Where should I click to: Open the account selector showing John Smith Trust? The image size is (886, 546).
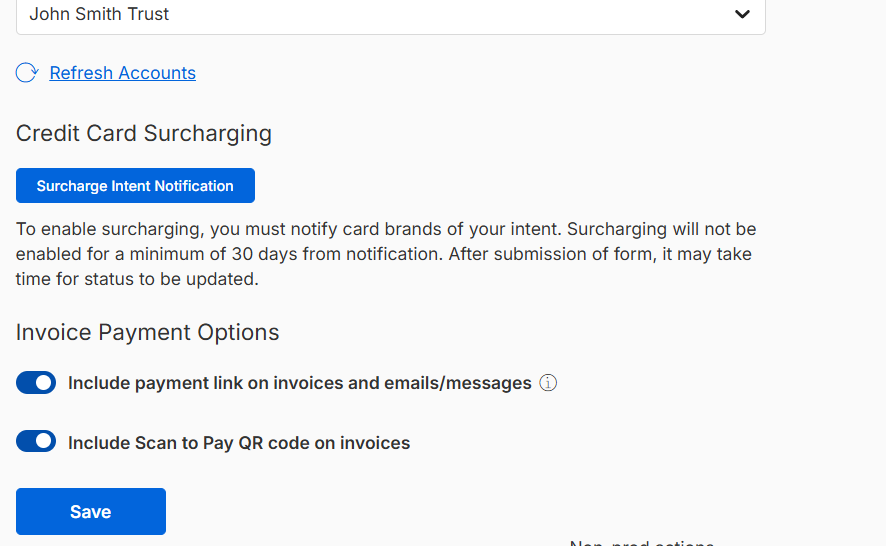[x=390, y=15]
